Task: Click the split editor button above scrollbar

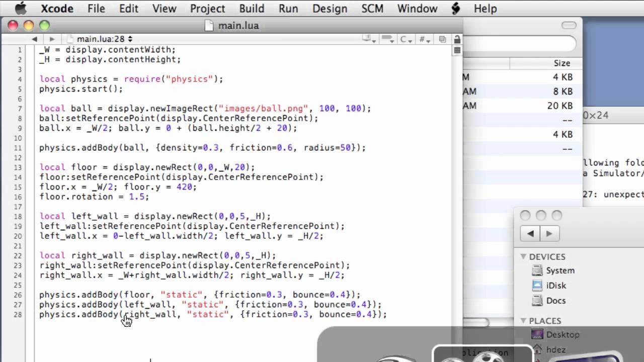Action: pyautogui.click(x=457, y=50)
